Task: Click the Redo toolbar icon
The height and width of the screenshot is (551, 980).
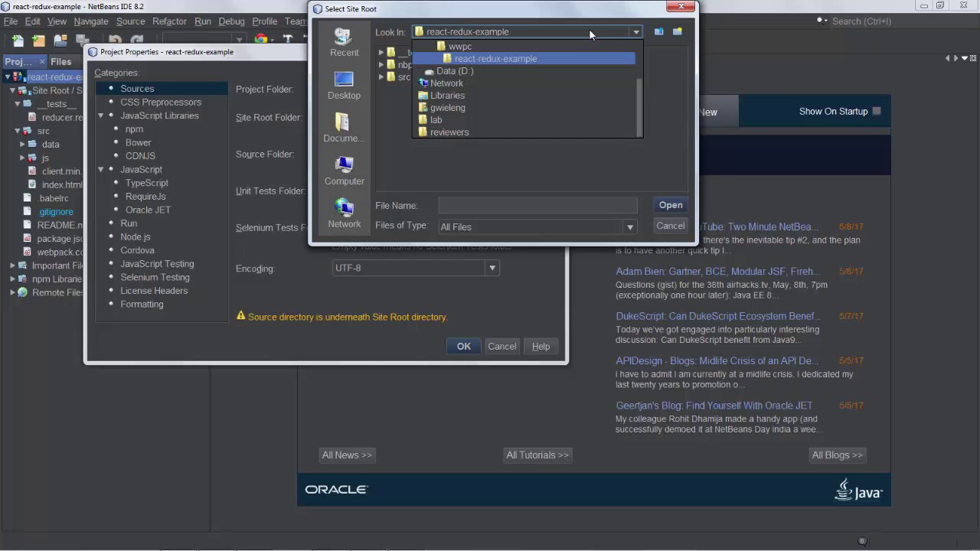Action: pyautogui.click(x=137, y=40)
